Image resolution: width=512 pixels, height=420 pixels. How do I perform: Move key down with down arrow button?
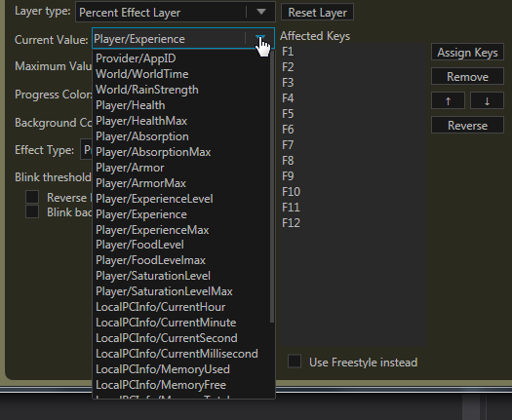[x=487, y=100]
